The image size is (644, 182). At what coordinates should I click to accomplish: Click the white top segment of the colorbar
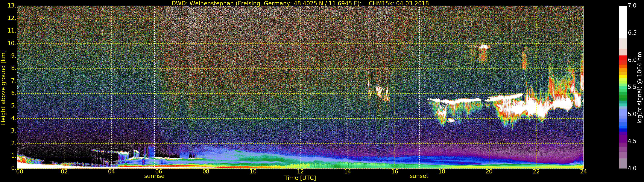(x=623, y=22)
